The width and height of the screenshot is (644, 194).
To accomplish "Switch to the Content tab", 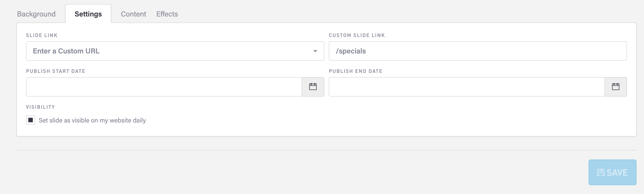I will click(133, 14).
